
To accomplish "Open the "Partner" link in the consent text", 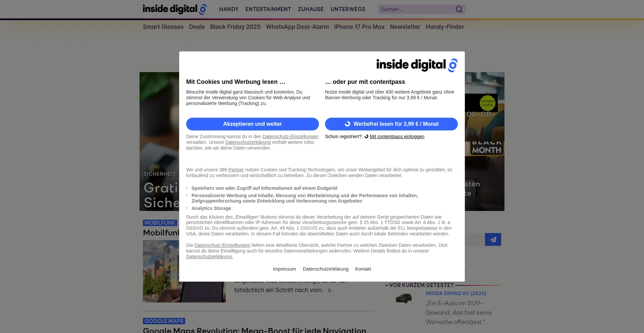I will (236, 170).
